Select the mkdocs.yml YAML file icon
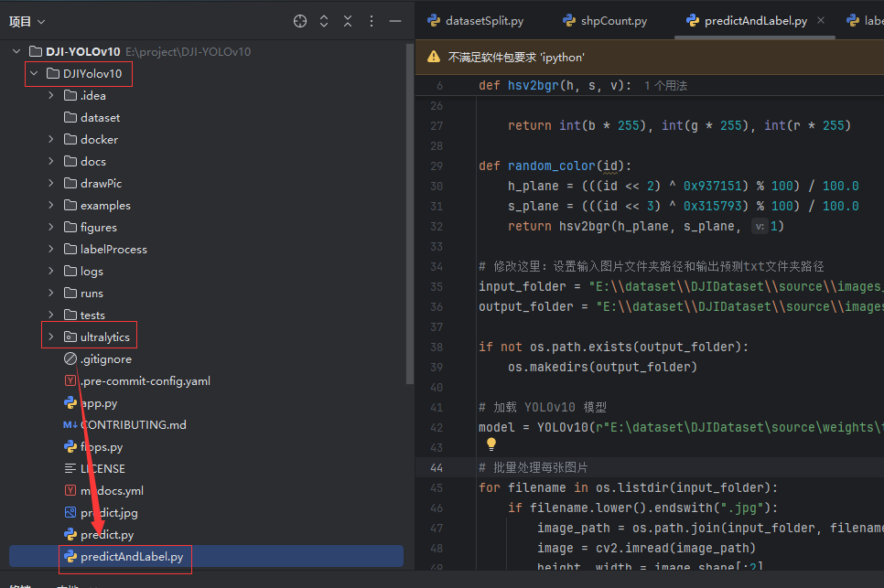The image size is (884, 588). [70, 490]
